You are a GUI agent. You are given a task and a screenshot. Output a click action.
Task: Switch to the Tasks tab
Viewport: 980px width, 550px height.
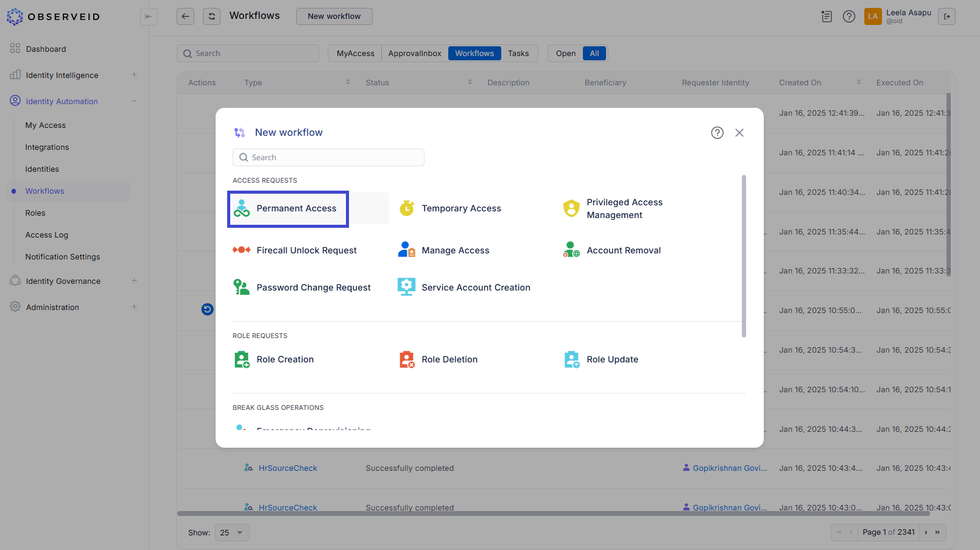(518, 54)
